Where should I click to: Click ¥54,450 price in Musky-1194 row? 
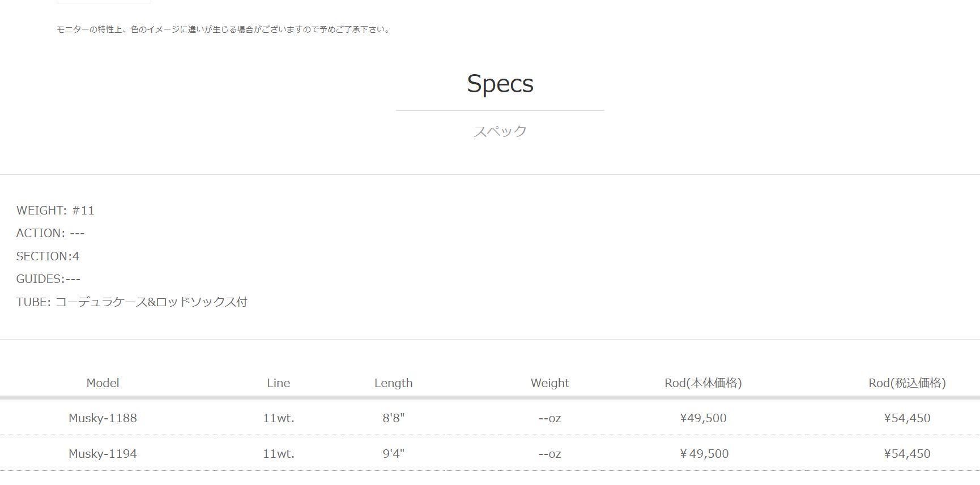point(907,454)
